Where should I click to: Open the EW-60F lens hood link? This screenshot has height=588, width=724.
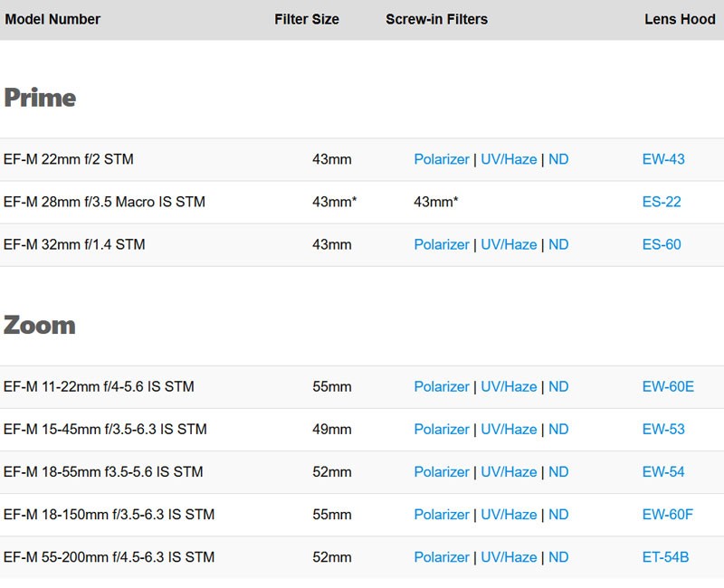(x=667, y=514)
